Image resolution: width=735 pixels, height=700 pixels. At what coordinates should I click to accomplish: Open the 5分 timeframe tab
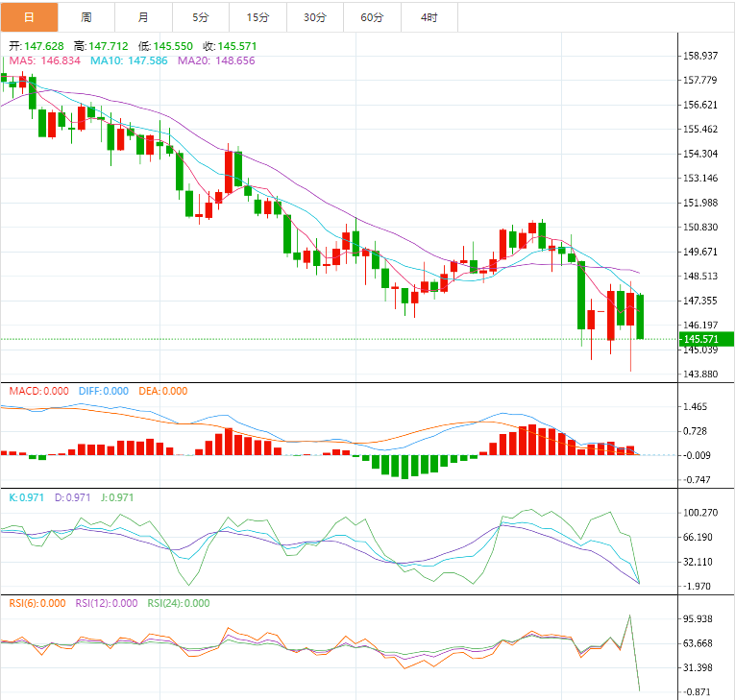(x=201, y=17)
